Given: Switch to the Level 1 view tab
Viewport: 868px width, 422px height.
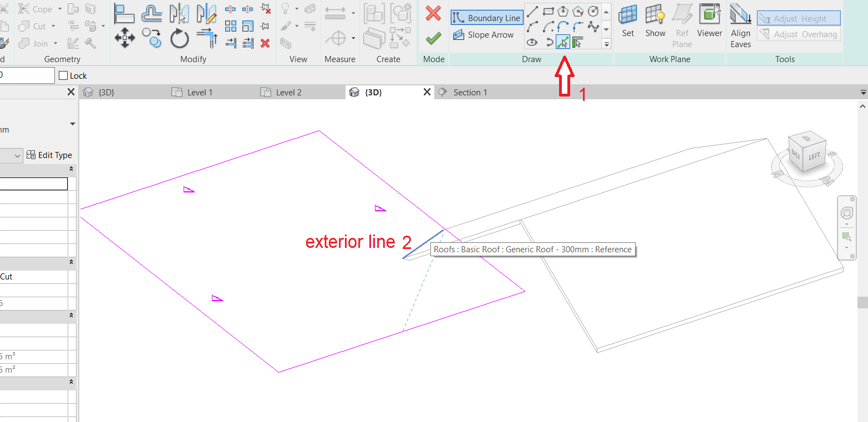Looking at the screenshot, I should click(199, 92).
